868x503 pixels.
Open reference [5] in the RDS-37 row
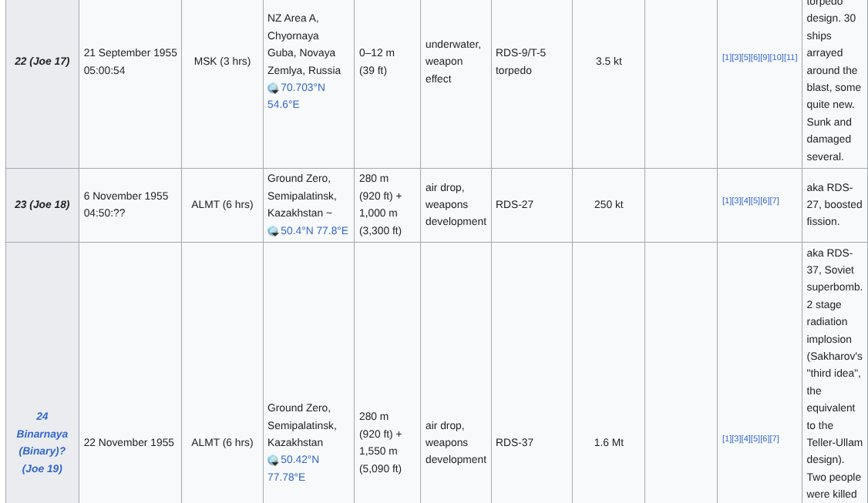[x=755, y=439]
